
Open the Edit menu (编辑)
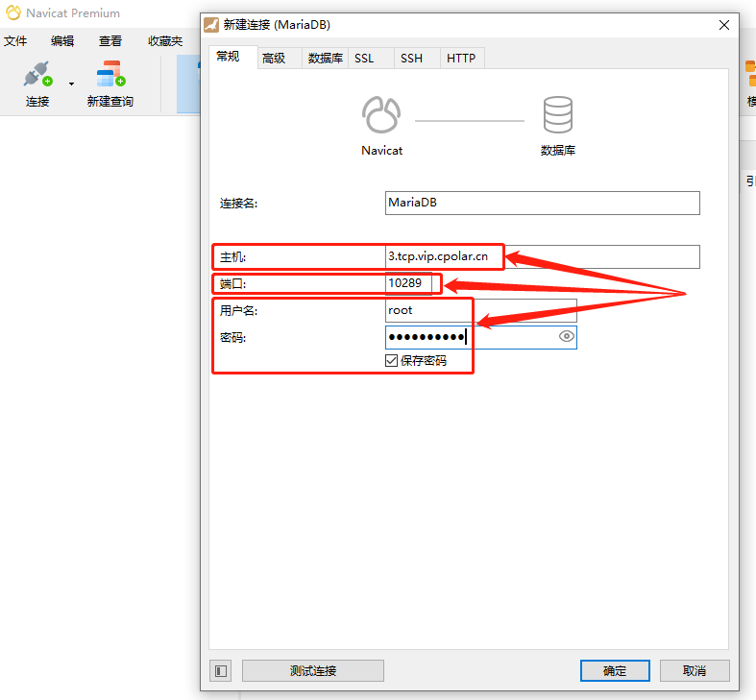click(62, 41)
